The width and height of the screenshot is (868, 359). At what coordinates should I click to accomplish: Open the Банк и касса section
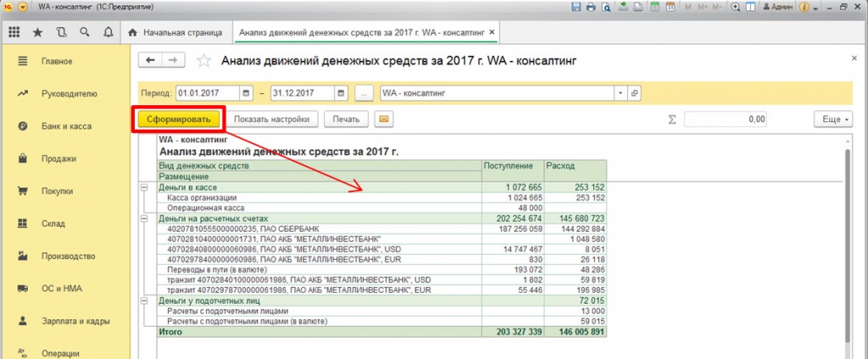tap(66, 126)
